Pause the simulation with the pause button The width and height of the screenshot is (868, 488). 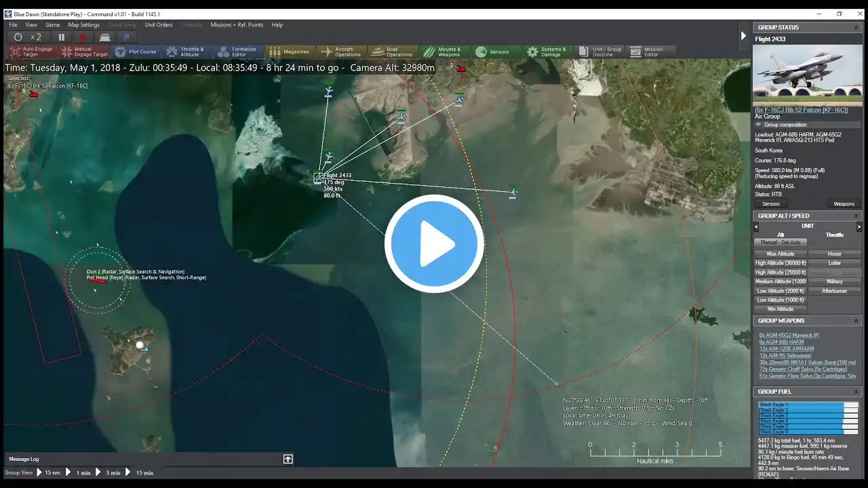[x=61, y=37]
